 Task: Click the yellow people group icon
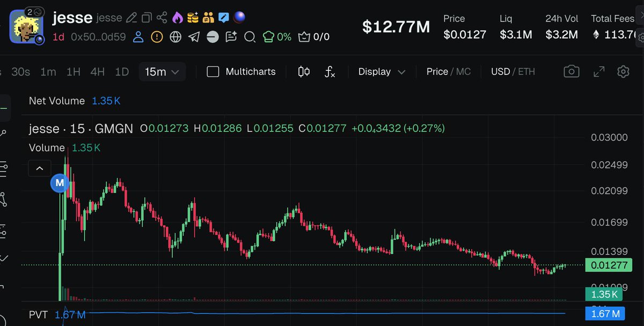(x=209, y=18)
